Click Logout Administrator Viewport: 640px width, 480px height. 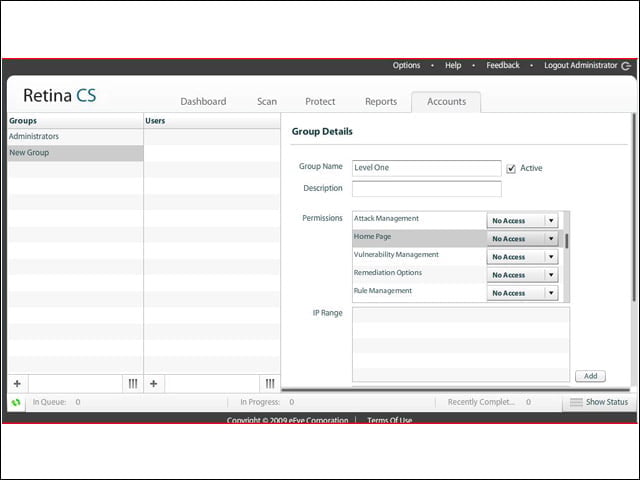580,65
